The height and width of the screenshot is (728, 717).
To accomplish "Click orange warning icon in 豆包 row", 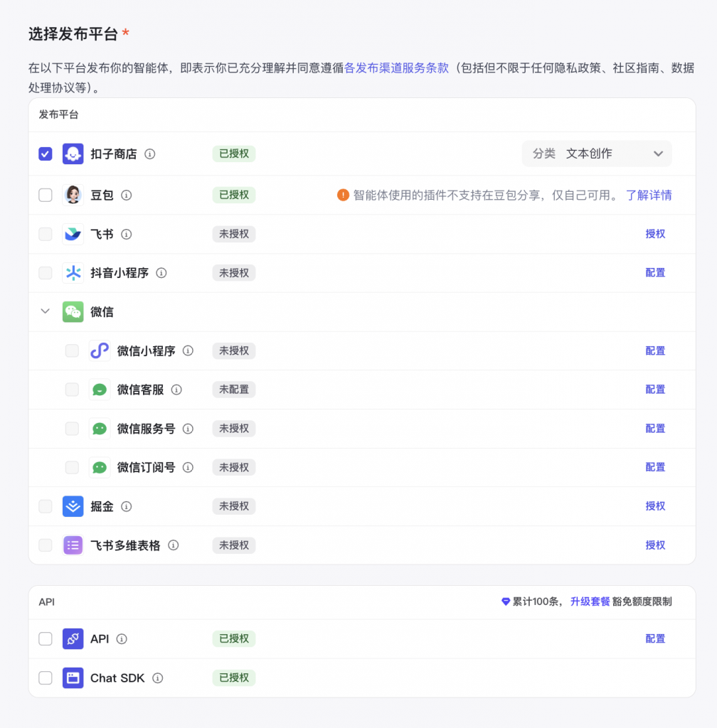I will click(x=343, y=195).
